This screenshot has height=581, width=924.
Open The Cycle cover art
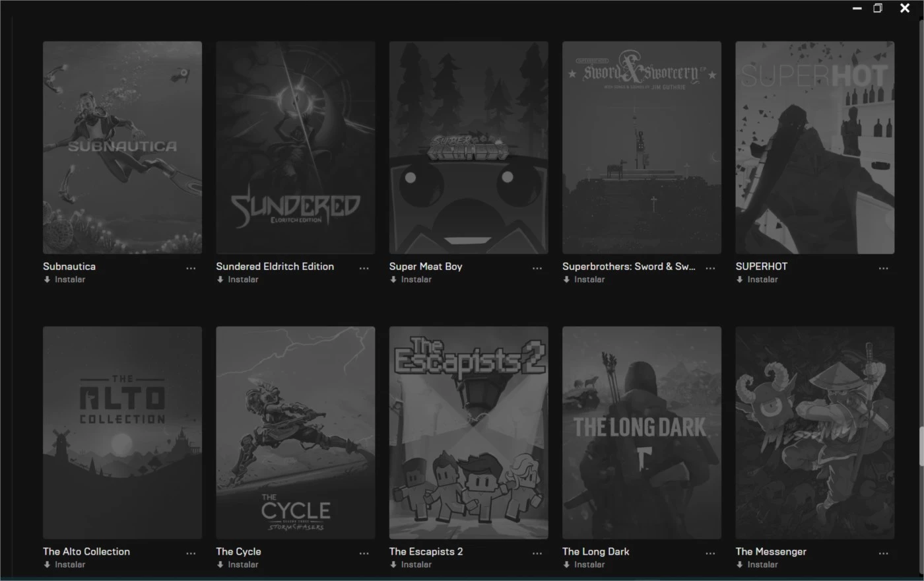295,432
